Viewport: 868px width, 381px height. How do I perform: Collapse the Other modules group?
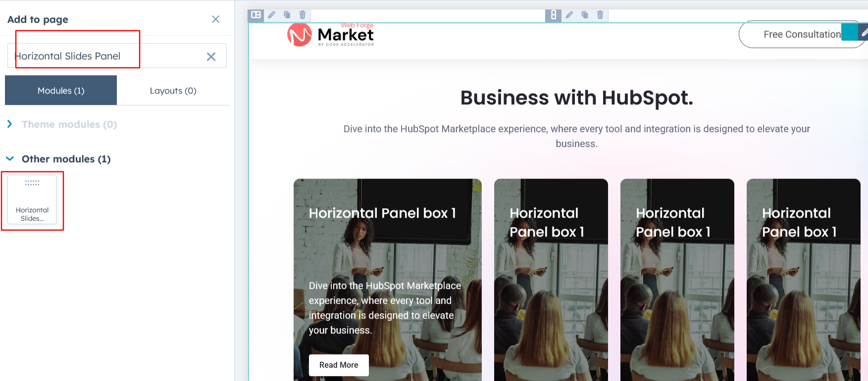tap(58, 159)
